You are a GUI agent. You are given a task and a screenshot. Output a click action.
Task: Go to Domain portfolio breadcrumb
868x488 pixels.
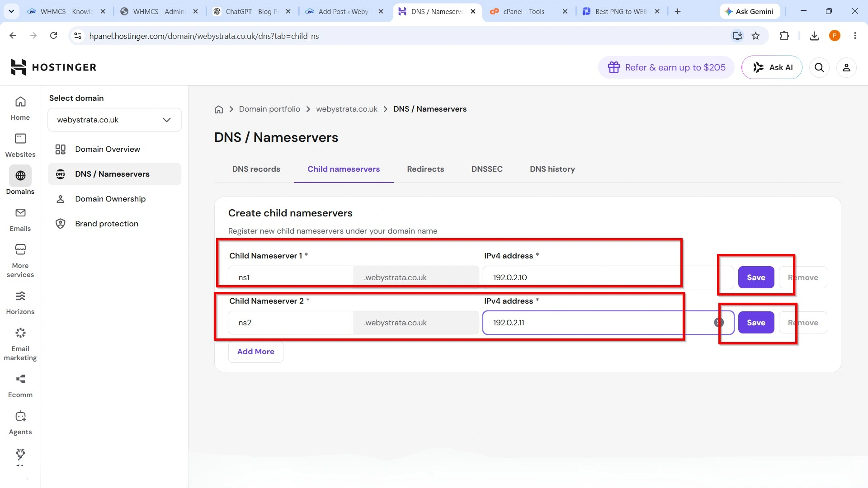tap(269, 109)
